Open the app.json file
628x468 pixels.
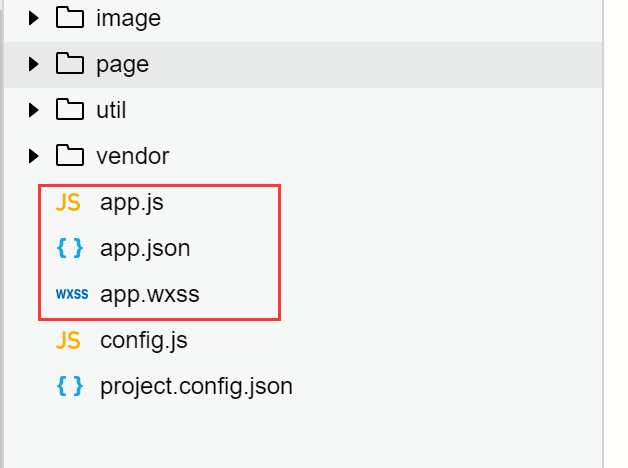(x=144, y=248)
